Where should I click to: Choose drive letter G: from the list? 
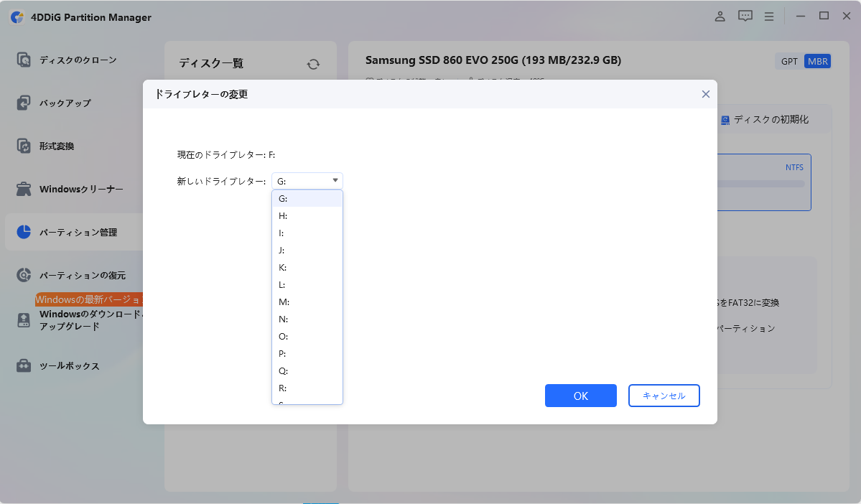(x=307, y=198)
